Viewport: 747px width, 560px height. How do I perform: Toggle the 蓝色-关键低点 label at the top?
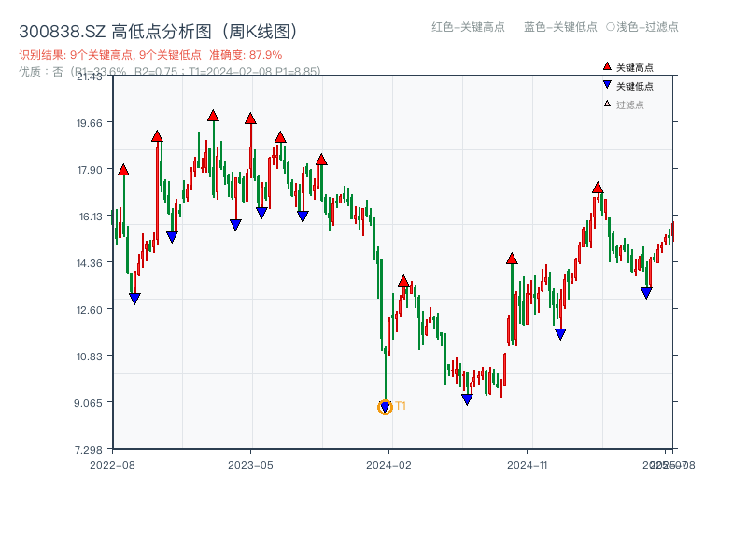click(560, 27)
